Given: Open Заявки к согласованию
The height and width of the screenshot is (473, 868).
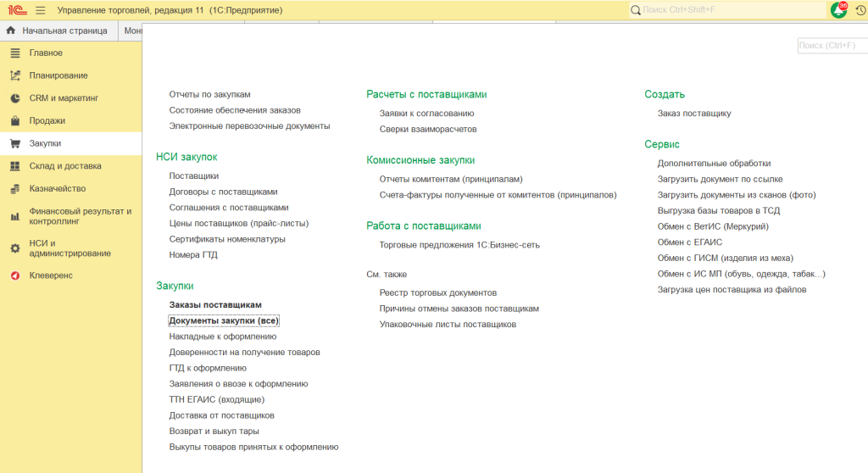Looking at the screenshot, I should click(427, 114).
